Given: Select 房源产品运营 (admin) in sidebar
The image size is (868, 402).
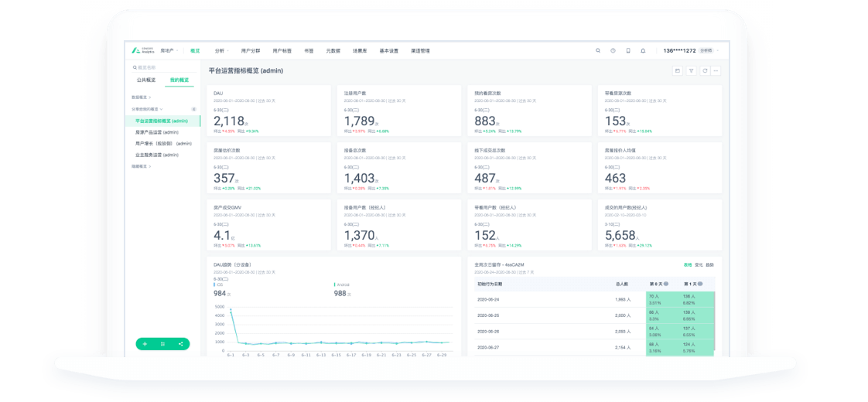Looking at the screenshot, I should click(157, 132).
